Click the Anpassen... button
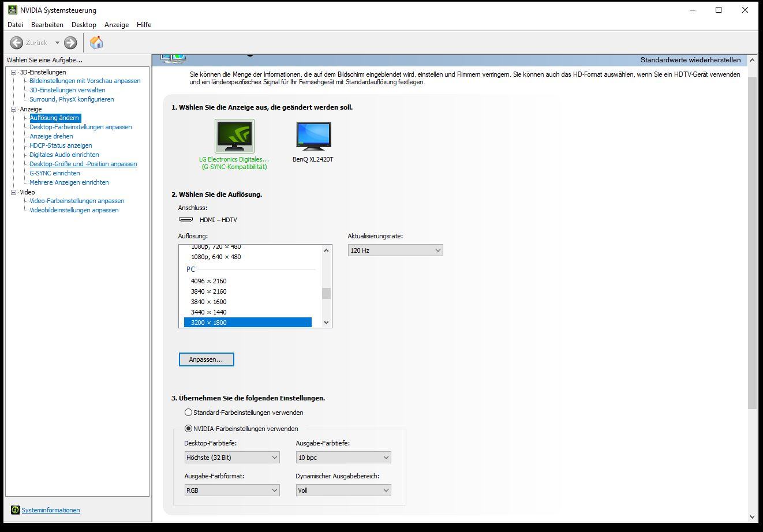The height and width of the screenshot is (532, 763). pyautogui.click(x=206, y=359)
